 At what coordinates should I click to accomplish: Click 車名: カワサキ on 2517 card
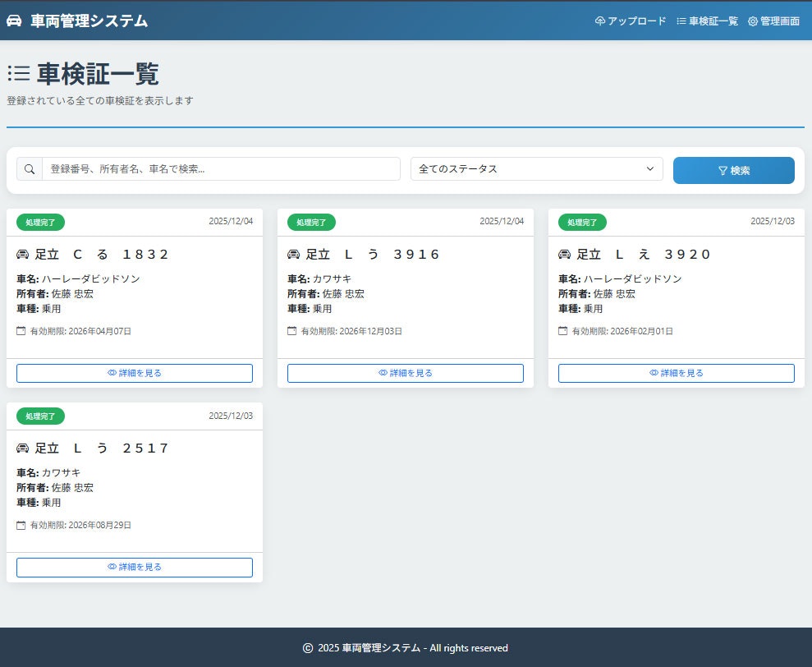(x=48, y=472)
